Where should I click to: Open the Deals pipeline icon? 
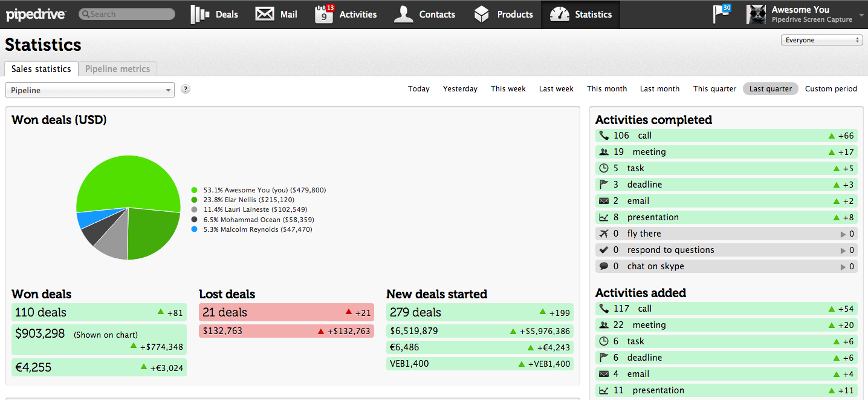tap(199, 15)
